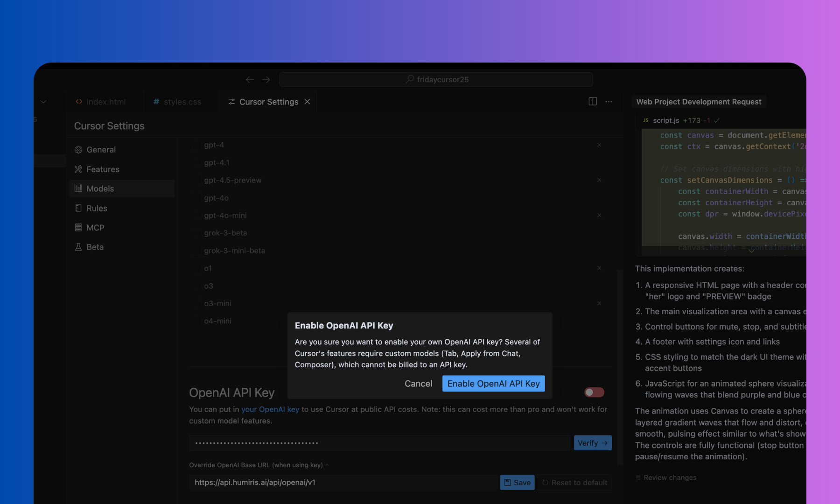The height and width of the screenshot is (504, 840).
Task: Open Features settings section
Action: [x=122, y=169]
